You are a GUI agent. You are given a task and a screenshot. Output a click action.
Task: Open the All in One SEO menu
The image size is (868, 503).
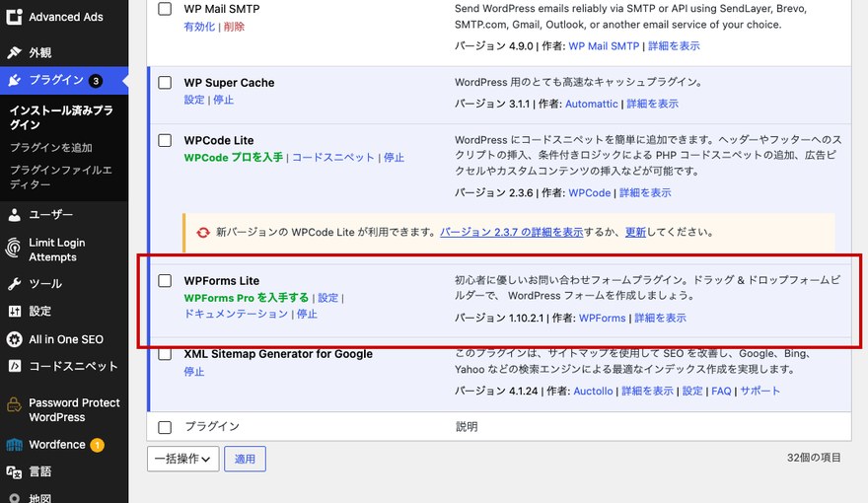(64, 339)
